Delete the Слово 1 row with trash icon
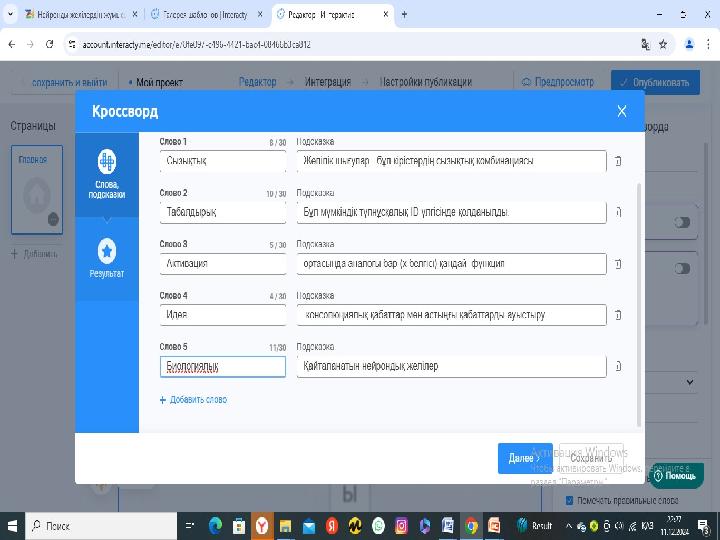Viewport: 720px width, 540px height. (618, 161)
